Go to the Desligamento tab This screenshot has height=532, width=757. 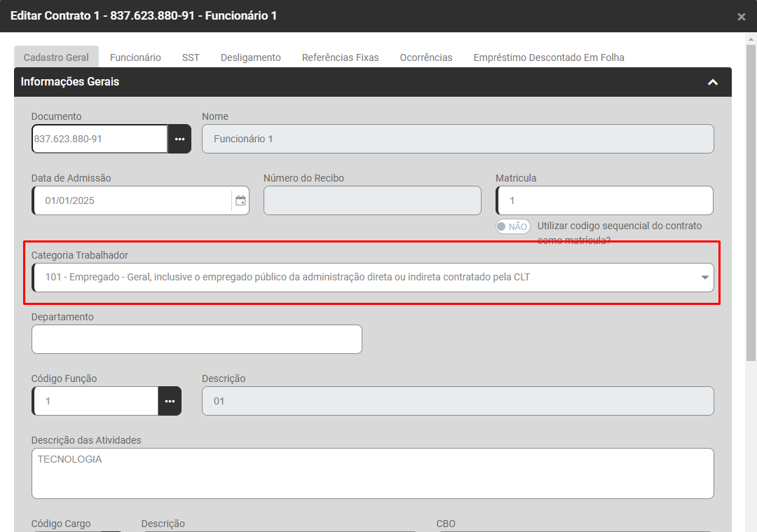pos(250,57)
